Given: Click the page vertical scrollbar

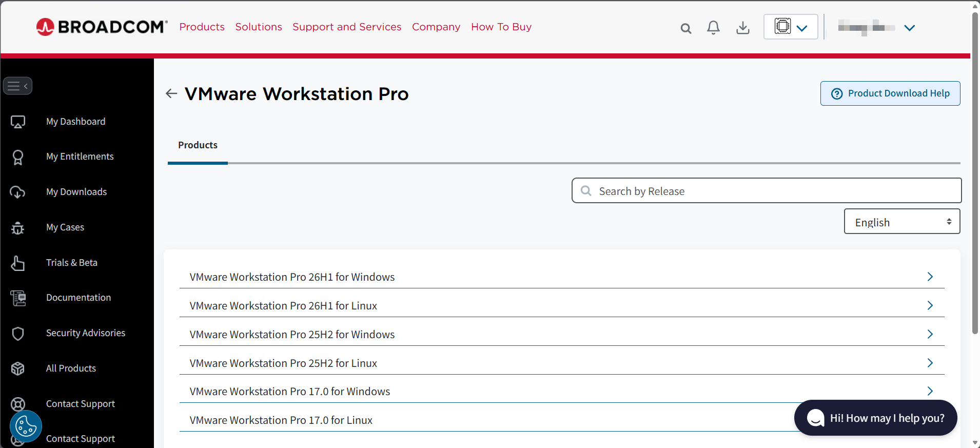Looking at the screenshot, I should point(975,173).
